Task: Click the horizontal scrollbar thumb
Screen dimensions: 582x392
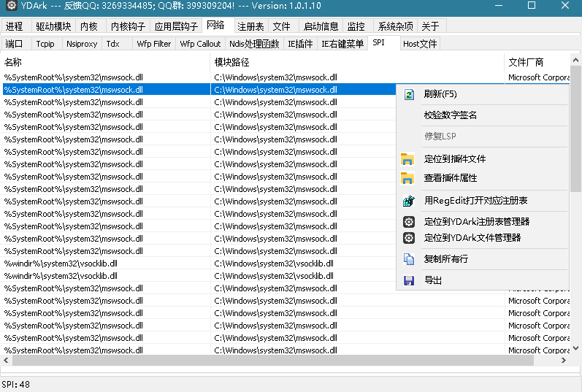Action: pos(273,360)
